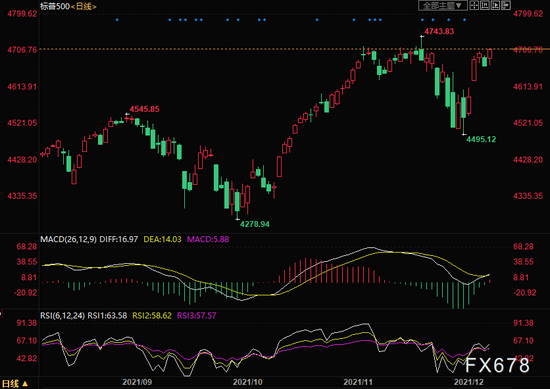Image resolution: width=550 pixels, height=389 pixels.
Task: Click the right axis 4335.35 price label
Action: click(528, 196)
